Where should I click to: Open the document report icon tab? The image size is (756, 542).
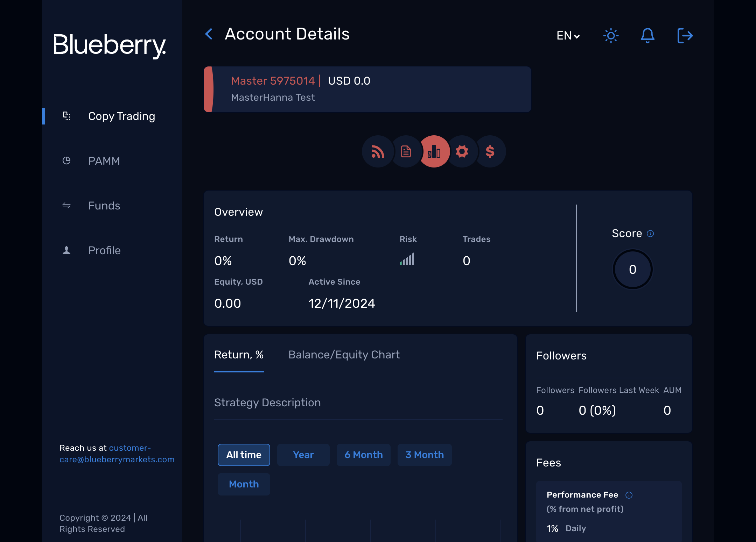tap(406, 151)
